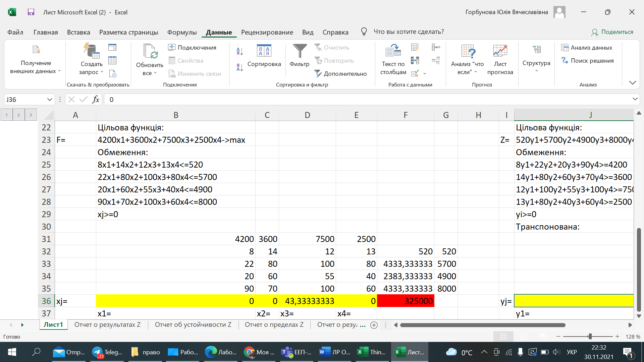Click the Поделиться share button
The height and width of the screenshot is (362, 644).
tap(612, 32)
